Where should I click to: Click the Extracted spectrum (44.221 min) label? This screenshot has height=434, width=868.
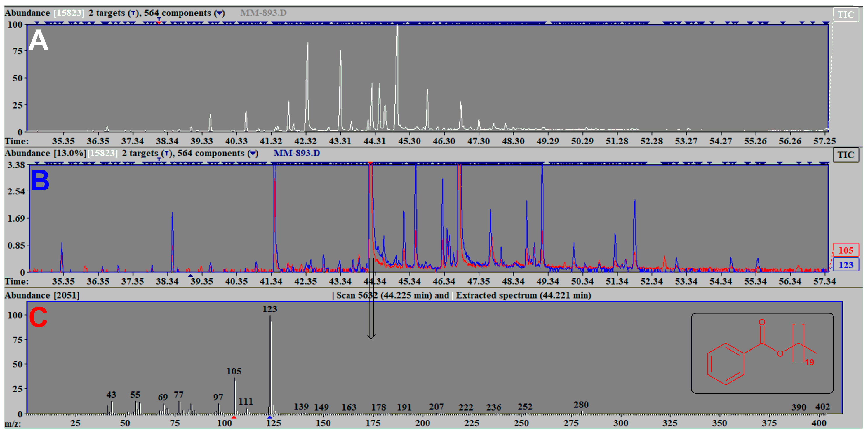523,295
